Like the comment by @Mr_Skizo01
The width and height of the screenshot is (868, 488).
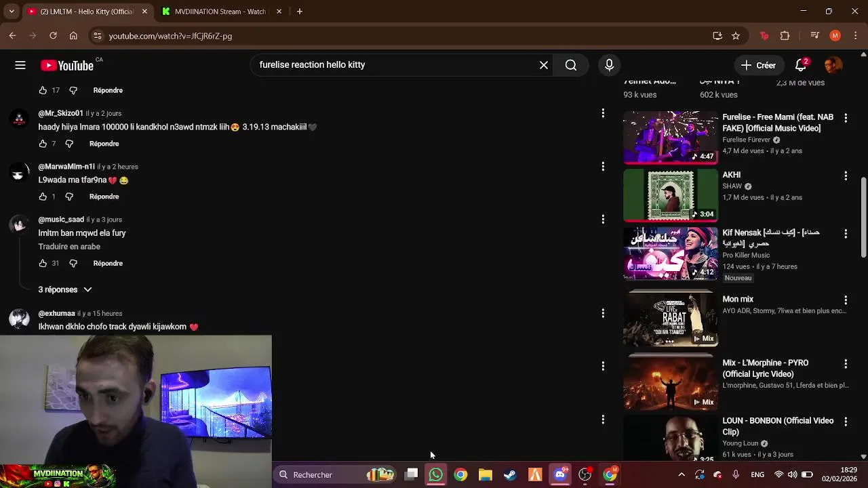tap(43, 144)
